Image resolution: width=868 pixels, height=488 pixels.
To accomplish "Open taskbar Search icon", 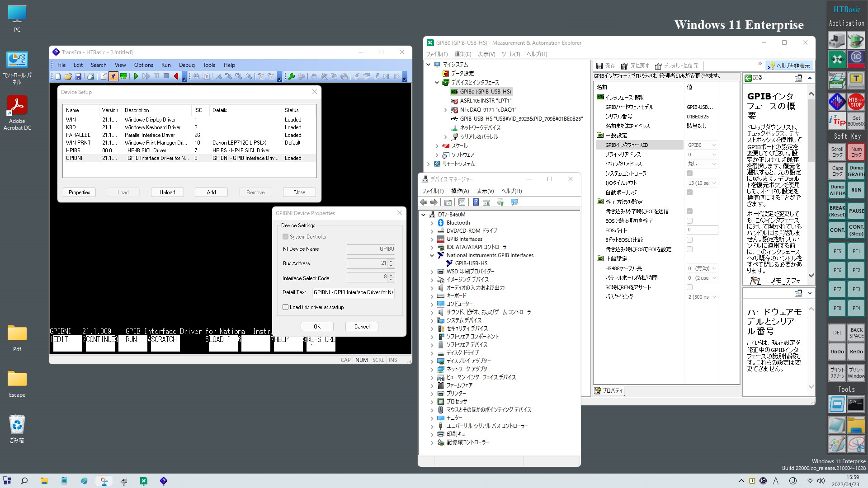I will click(24, 481).
